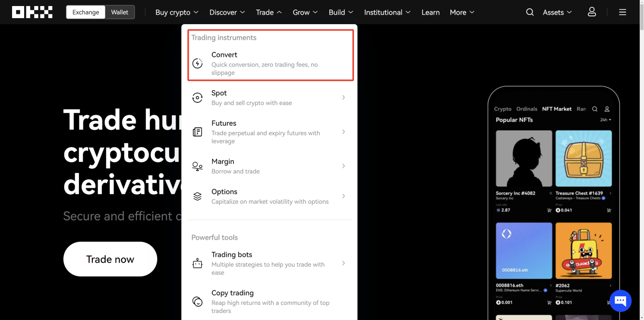This screenshot has height=320, width=644.
Task: Click the Futures icon
Action: click(x=197, y=132)
